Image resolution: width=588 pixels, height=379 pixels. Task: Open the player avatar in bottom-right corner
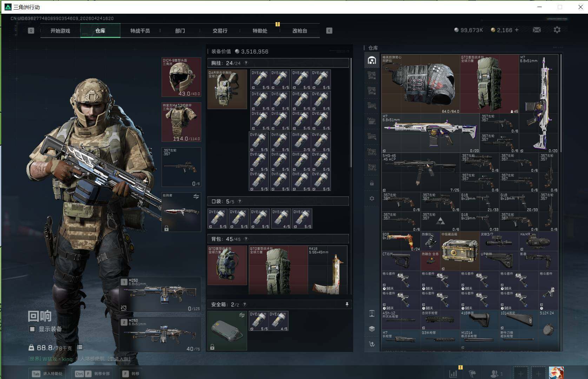point(556,373)
